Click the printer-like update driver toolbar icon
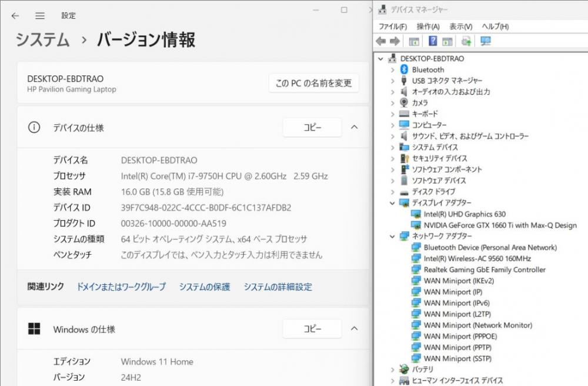This screenshot has width=588, height=386. click(466, 41)
